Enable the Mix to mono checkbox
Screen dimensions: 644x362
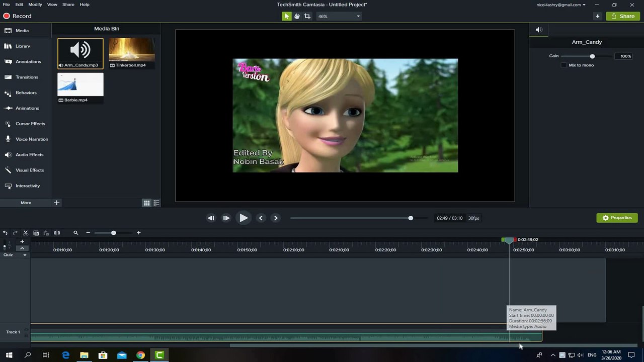click(564, 65)
